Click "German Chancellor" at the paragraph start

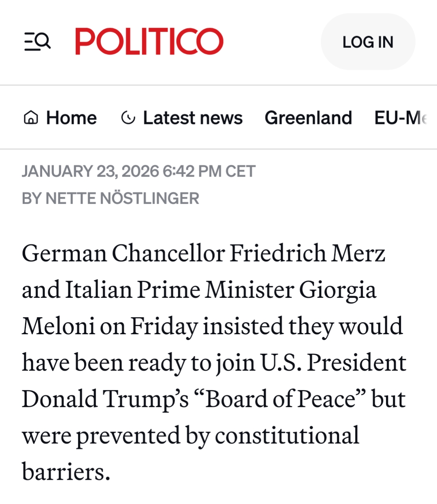click(x=123, y=254)
